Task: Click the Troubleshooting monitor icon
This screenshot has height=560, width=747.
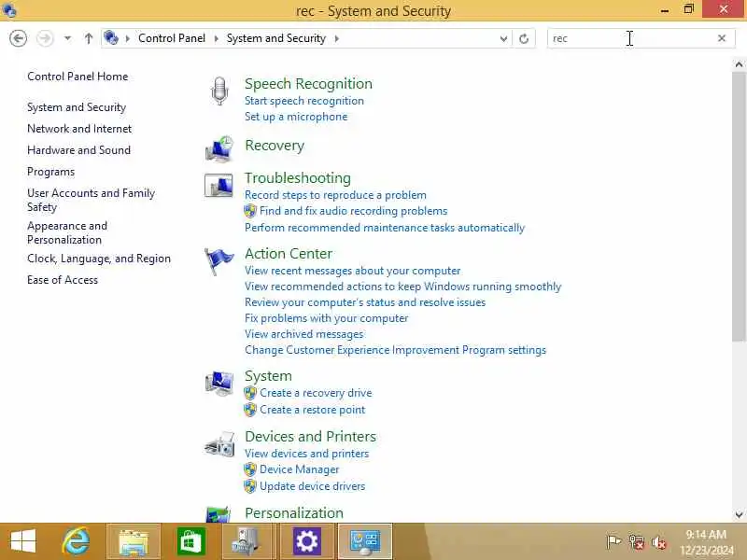Action: (x=218, y=185)
